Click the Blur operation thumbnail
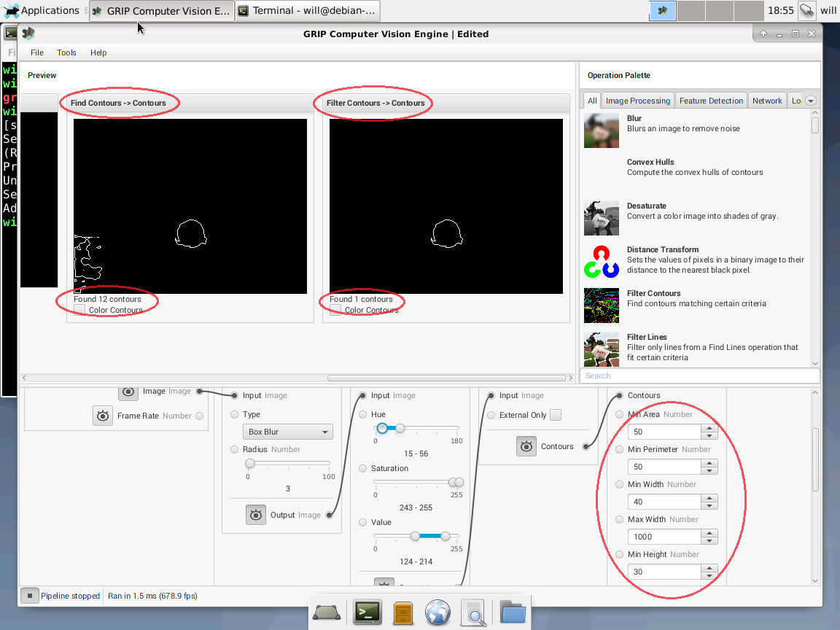The image size is (840, 630). 601,131
